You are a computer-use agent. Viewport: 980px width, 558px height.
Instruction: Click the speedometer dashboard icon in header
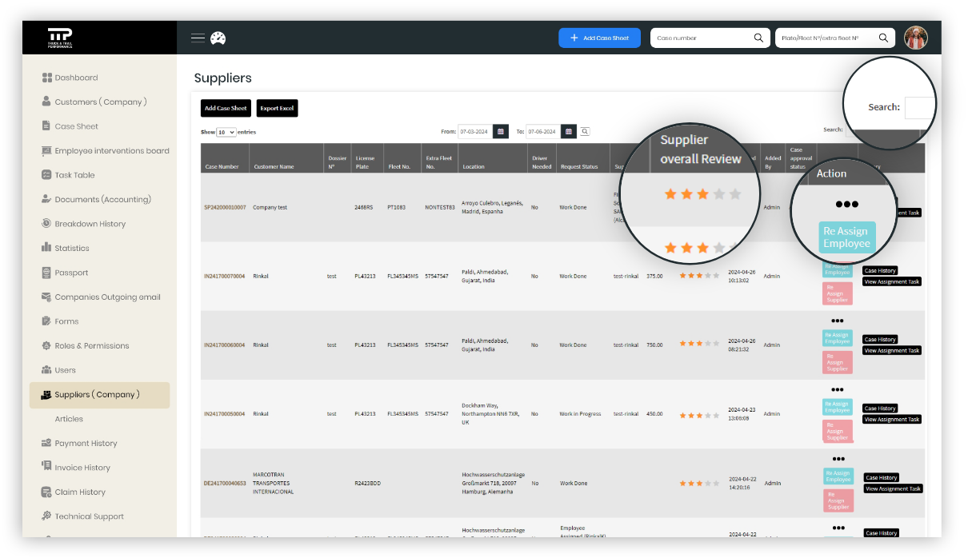[218, 38]
